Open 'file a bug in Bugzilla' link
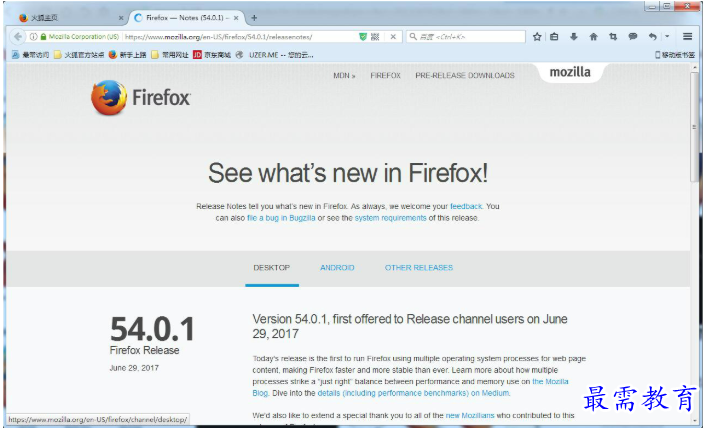 click(281, 218)
